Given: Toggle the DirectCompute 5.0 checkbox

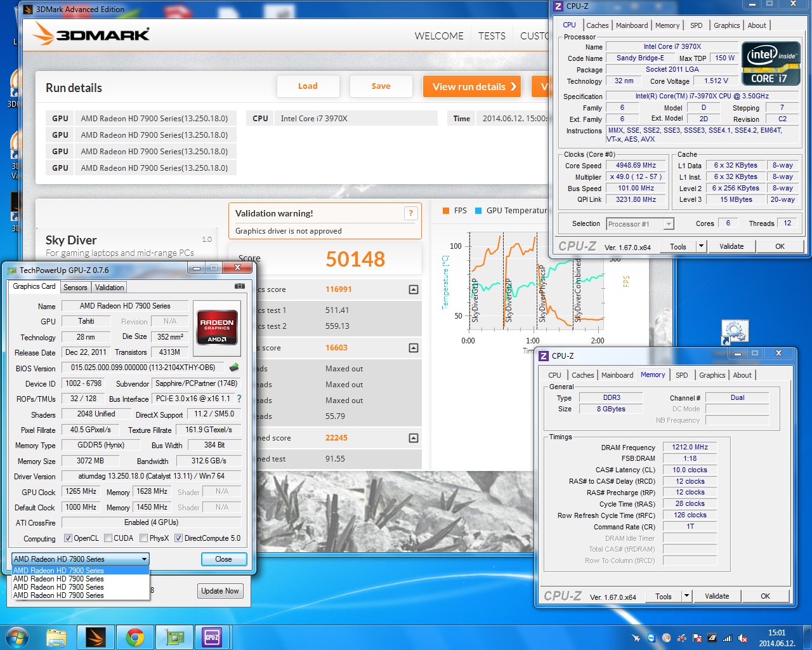Looking at the screenshot, I should [179, 538].
